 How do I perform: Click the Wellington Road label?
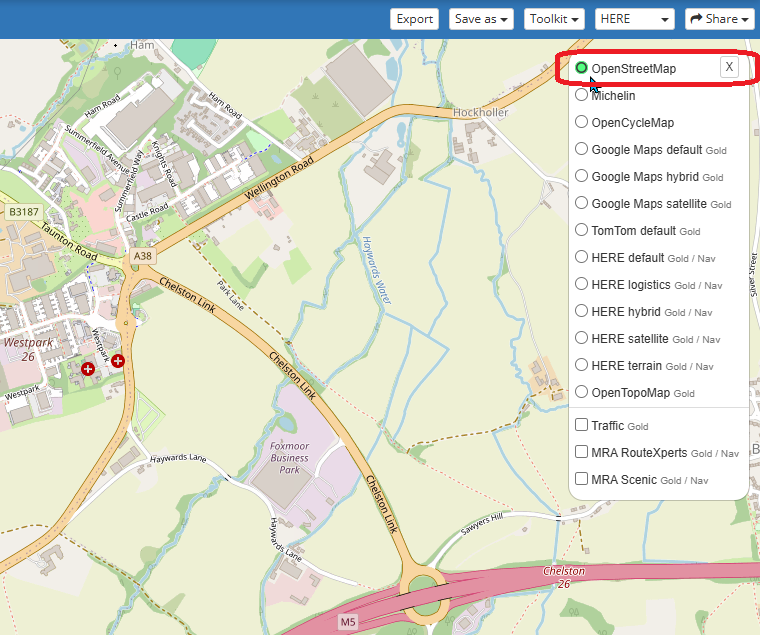(279, 178)
